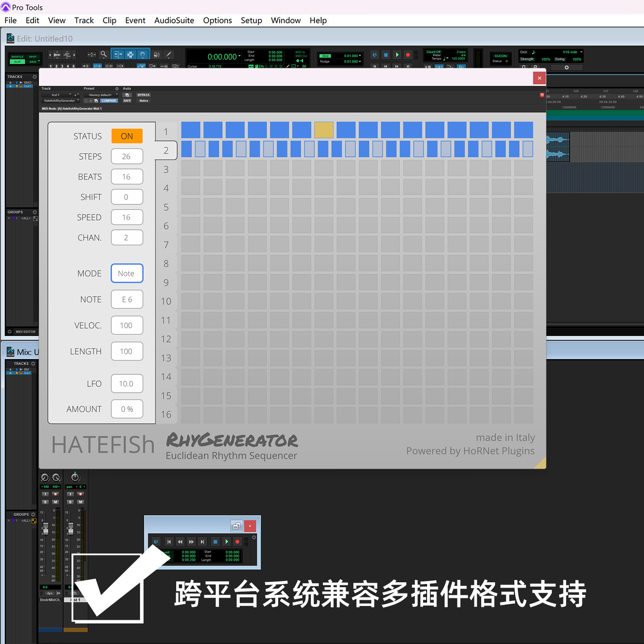The width and height of the screenshot is (644, 644).
Task: Open the AudioSuite menu
Action: coord(174,20)
